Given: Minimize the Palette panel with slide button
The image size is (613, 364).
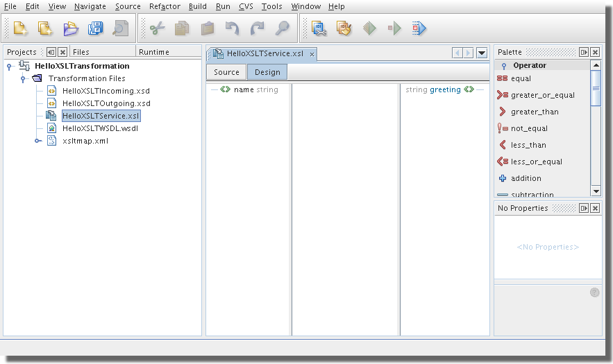Looking at the screenshot, I should coord(584,52).
